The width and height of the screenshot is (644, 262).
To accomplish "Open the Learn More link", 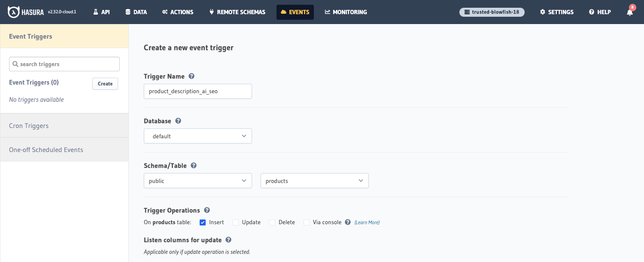I will click(367, 222).
